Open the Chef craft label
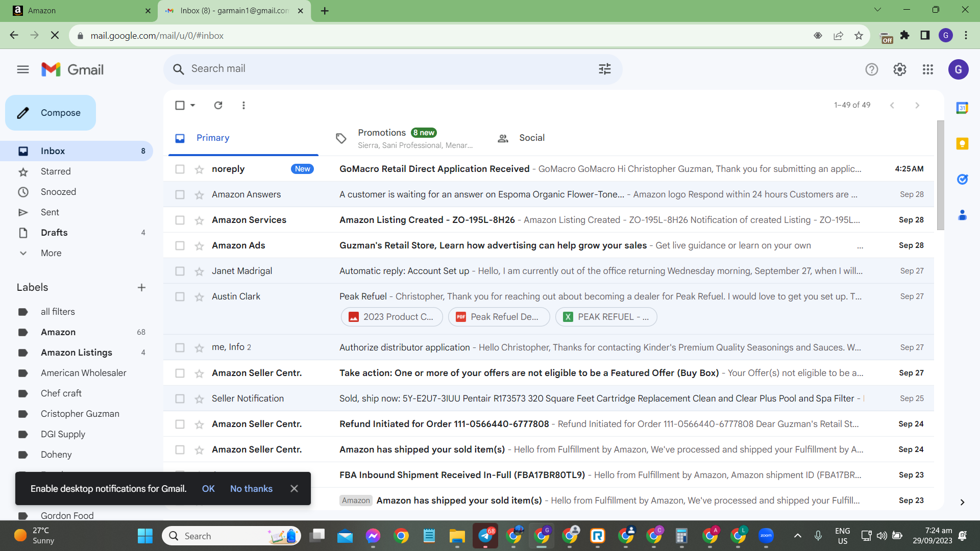The height and width of the screenshot is (551, 980). (x=61, y=393)
